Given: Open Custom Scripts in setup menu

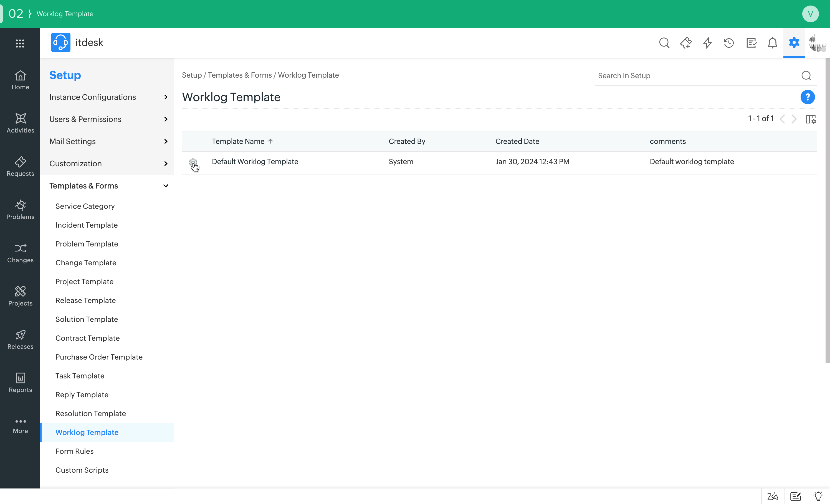Looking at the screenshot, I should click(x=82, y=470).
